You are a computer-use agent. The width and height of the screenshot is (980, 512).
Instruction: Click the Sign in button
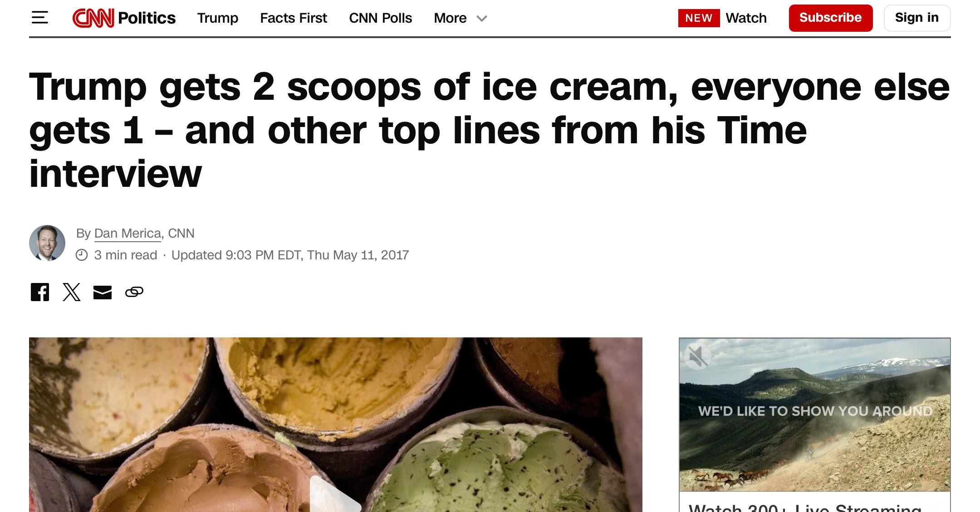click(x=917, y=18)
